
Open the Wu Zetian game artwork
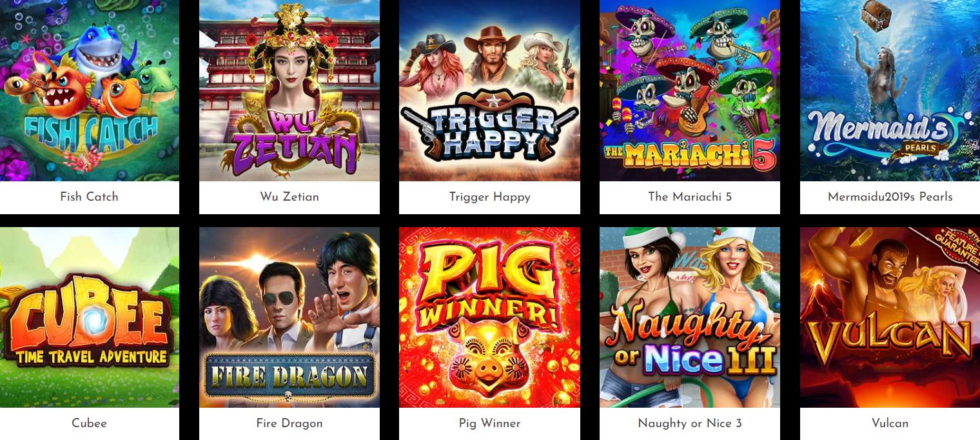pyautogui.click(x=289, y=90)
